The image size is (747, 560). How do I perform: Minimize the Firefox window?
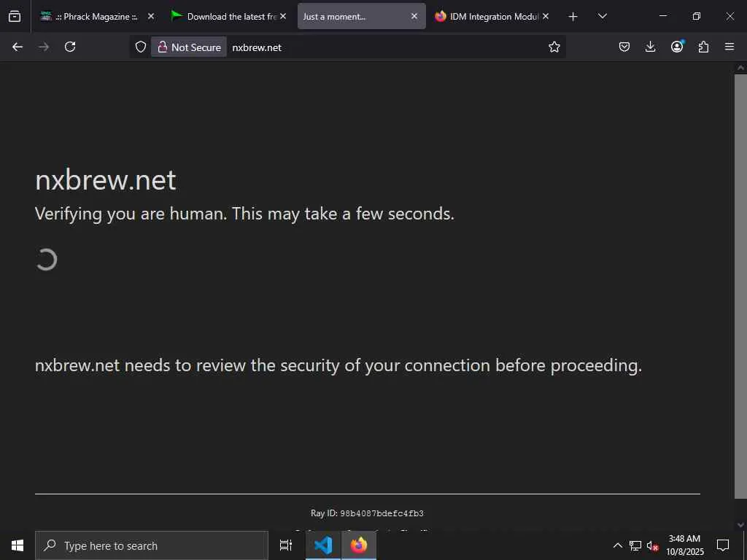662,16
